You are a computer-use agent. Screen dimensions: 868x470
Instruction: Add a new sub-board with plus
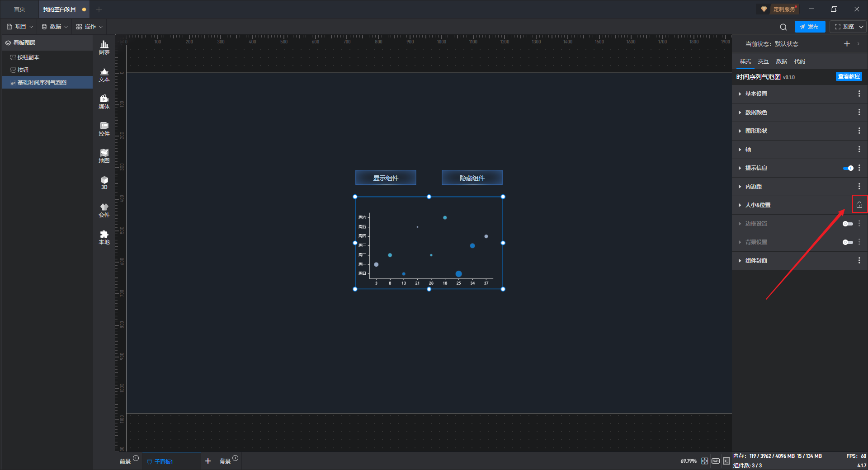pyautogui.click(x=208, y=461)
